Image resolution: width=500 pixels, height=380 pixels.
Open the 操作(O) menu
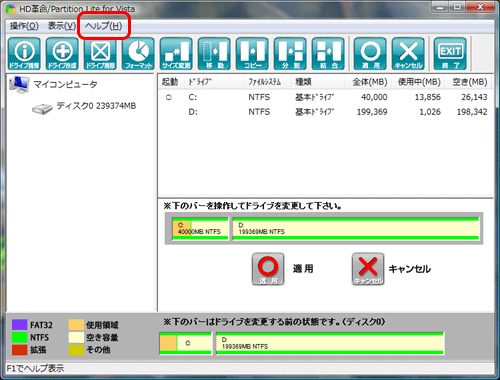click(x=24, y=26)
